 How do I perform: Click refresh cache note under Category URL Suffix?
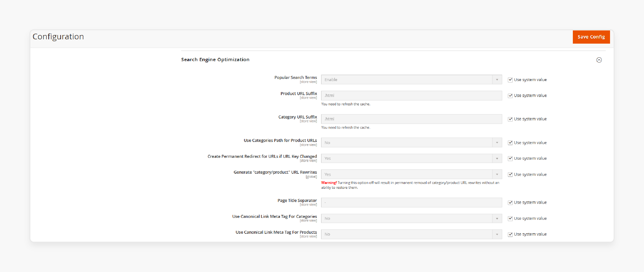coord(346,127)
